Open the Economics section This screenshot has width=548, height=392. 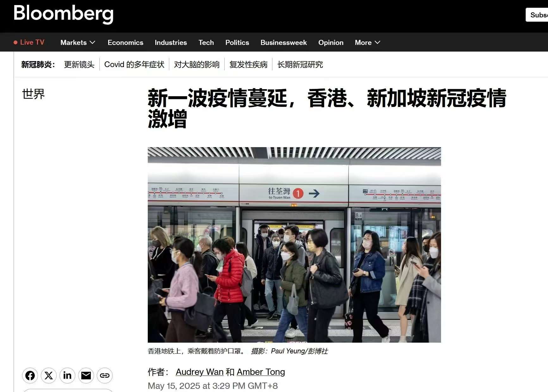pos(125,42)
